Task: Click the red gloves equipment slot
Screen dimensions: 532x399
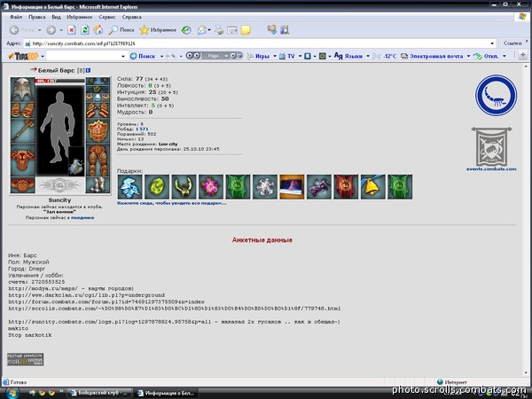Action: pos(98,110)
